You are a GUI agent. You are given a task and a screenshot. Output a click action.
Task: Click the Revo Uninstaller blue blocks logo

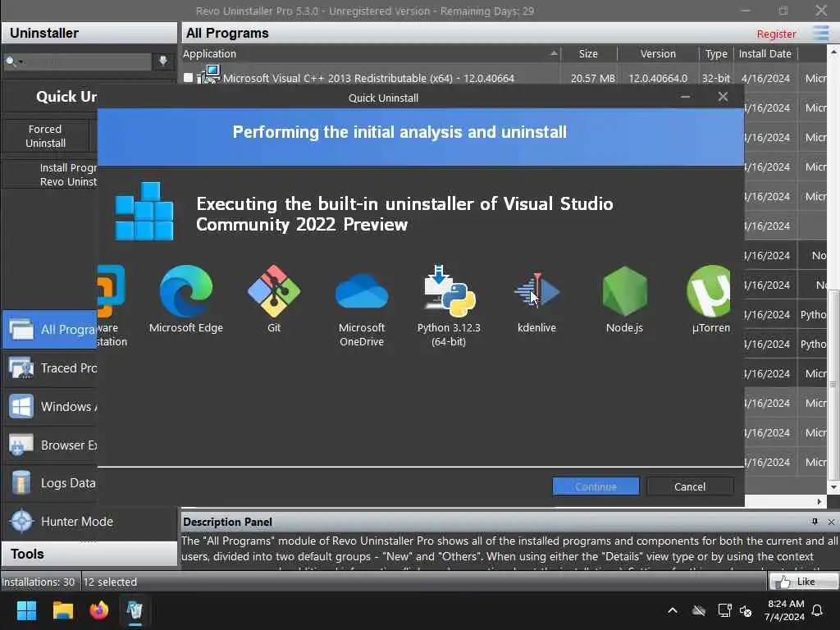pyautogui.click(x=144, y=212)
